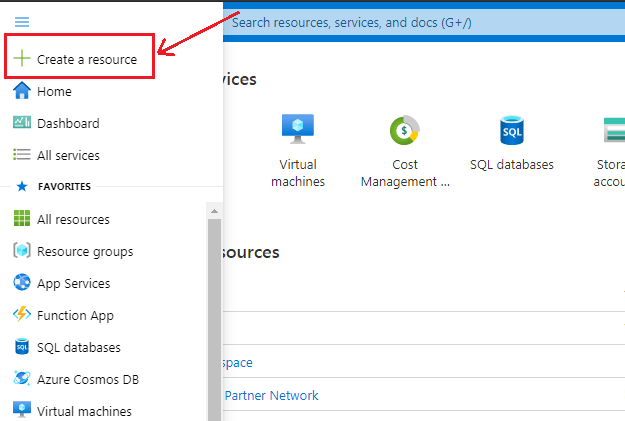The image size is (625, 421).
Task: Click the Favorites star icon
Action: click(22, 186)
